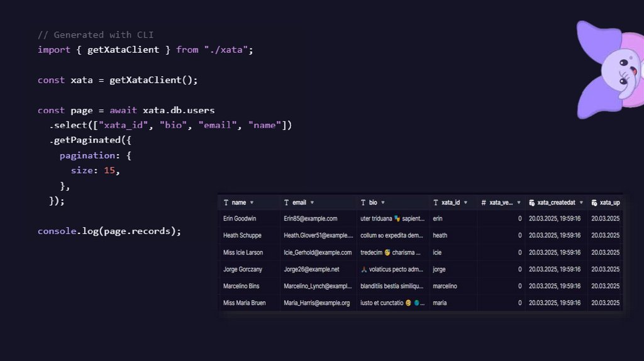The image size is (644, 361).
Task: Select the xata_id column header label
Action: click(450, 203)
